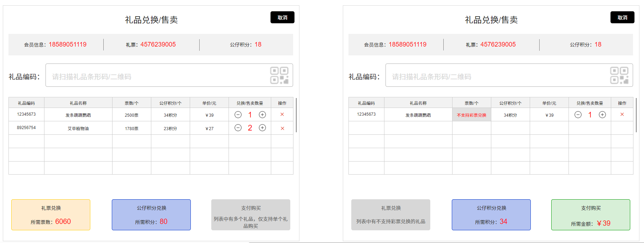
Task: Increase quantity of 发条跳跳鹦鹉 in left panel
Action: pyautogui.click(x=262, y=115)
